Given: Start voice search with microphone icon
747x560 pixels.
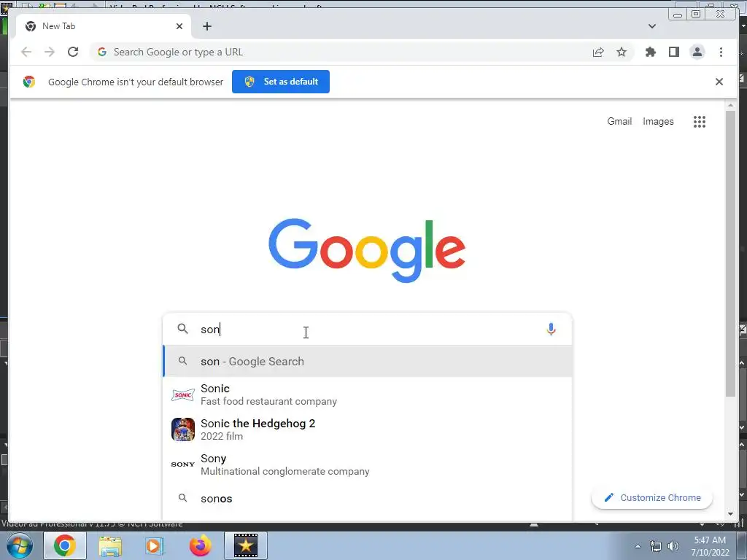Looking at the screenshot, I should pos(551,329).
